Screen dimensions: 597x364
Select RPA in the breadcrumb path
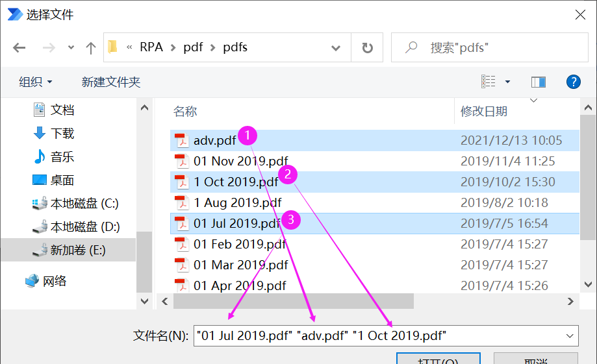pyautogui.click(x=151, y=47)
